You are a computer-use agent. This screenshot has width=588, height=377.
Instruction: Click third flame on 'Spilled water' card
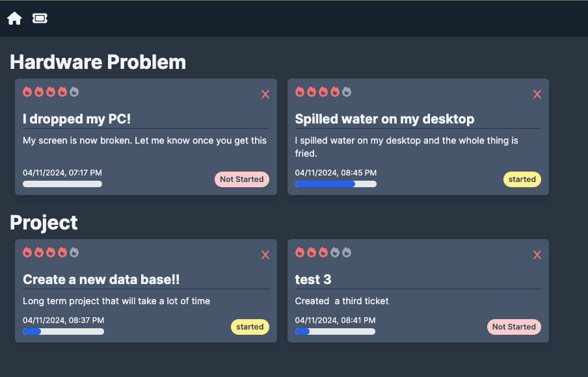323,92
